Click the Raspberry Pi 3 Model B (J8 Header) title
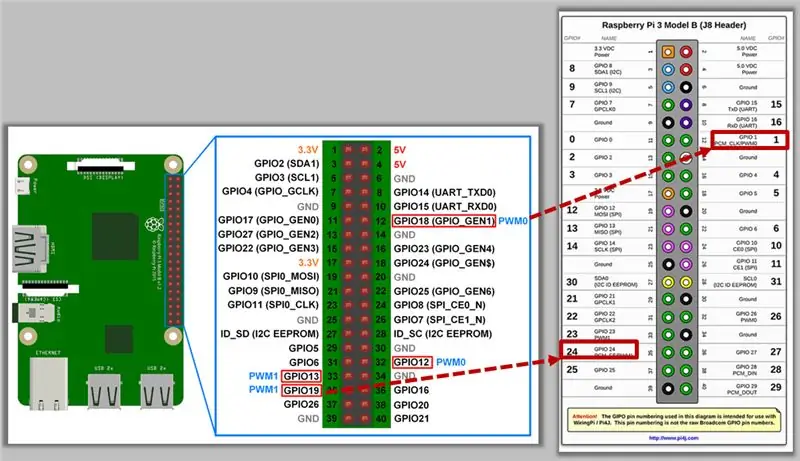Screen dimensions: 800x461 pyautogui.click(x=673, y=25)
